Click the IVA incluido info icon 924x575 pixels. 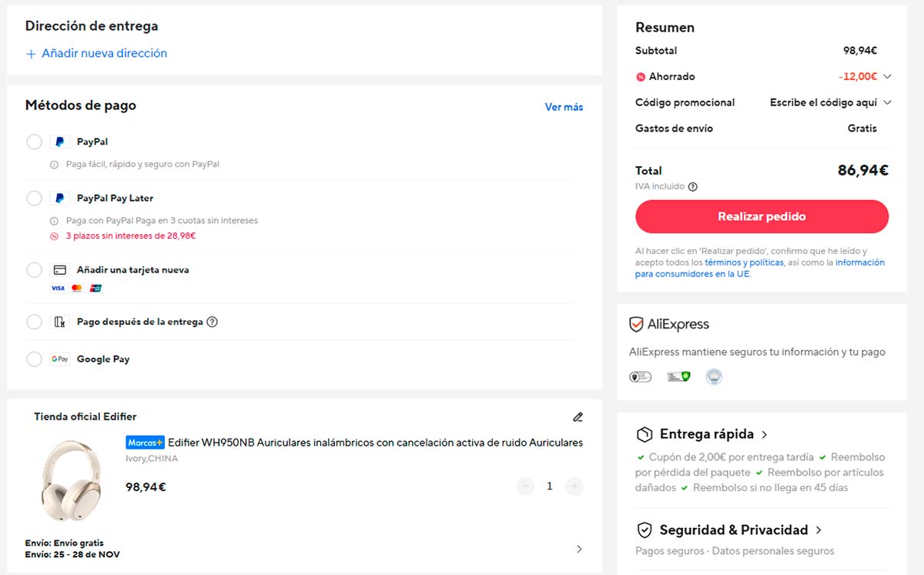click(692, 187)
